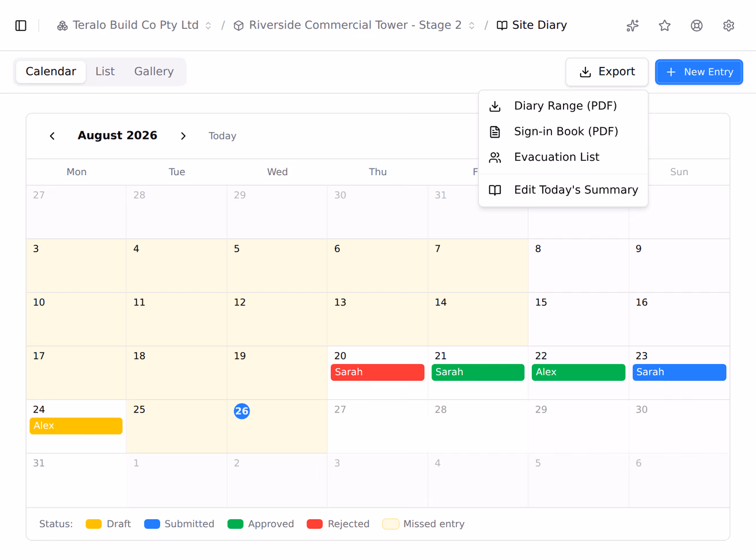Open the AI sparkles assistant icon

(633, 25)
